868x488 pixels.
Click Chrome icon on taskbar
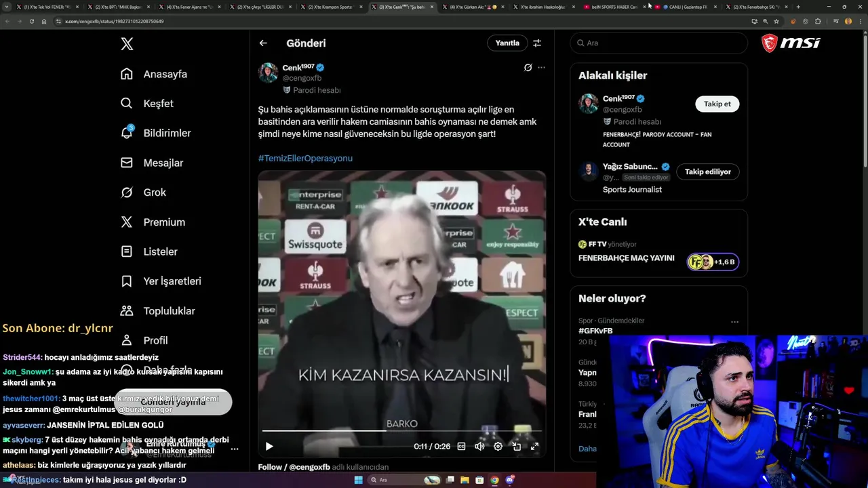point(494,480)
